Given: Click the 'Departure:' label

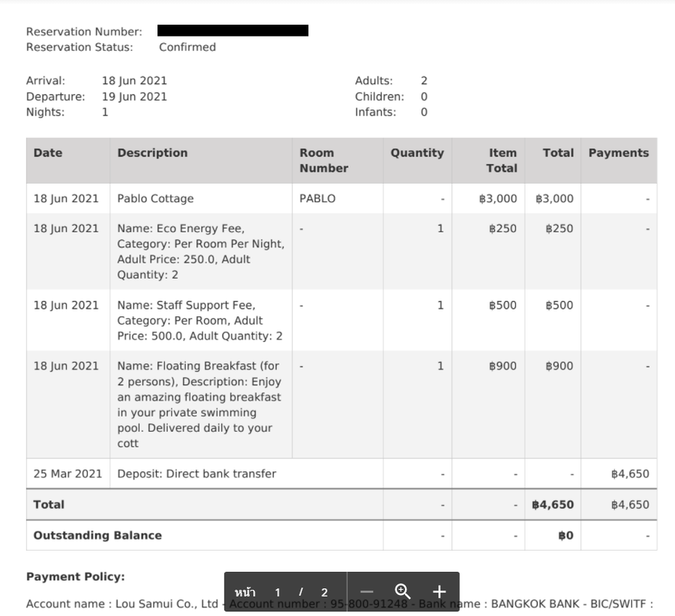Looking at the screenshot, I should point(55,97).
